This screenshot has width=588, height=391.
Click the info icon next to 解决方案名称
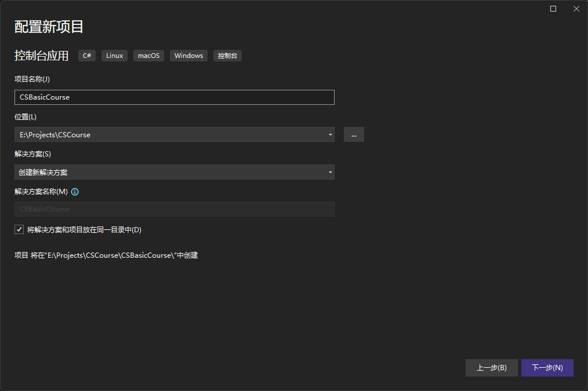tap(75, 192)
